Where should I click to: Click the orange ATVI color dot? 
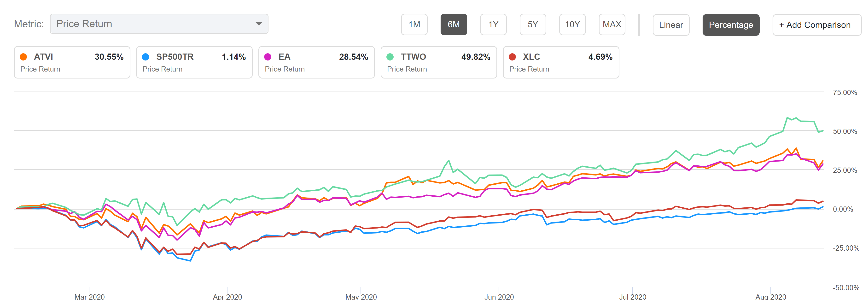(23, 57)
